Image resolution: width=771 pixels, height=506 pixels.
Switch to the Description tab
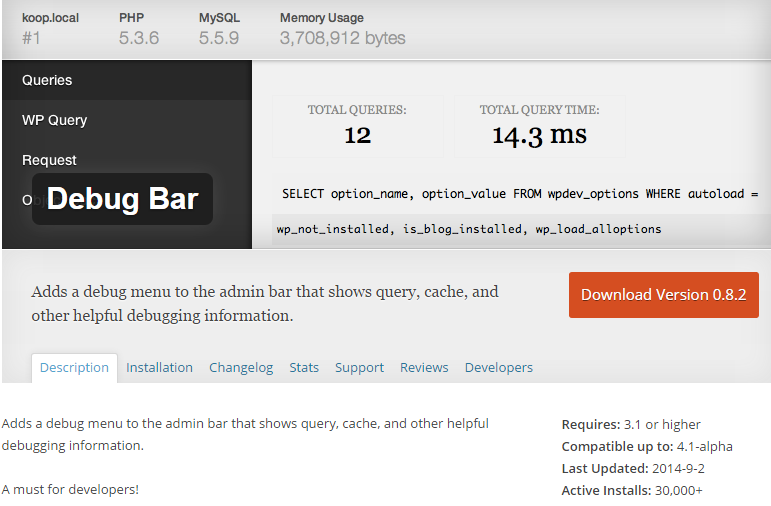pyautogui.click(x=74, y=368)
